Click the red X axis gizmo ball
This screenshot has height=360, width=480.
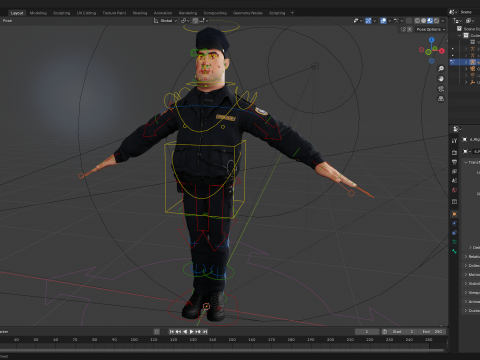click(442, 51)
